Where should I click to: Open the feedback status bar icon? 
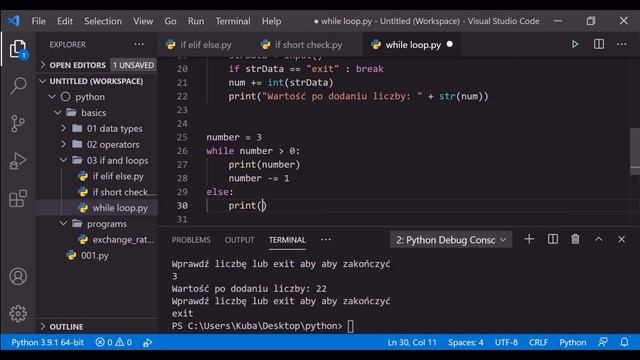tap(603, 342)
